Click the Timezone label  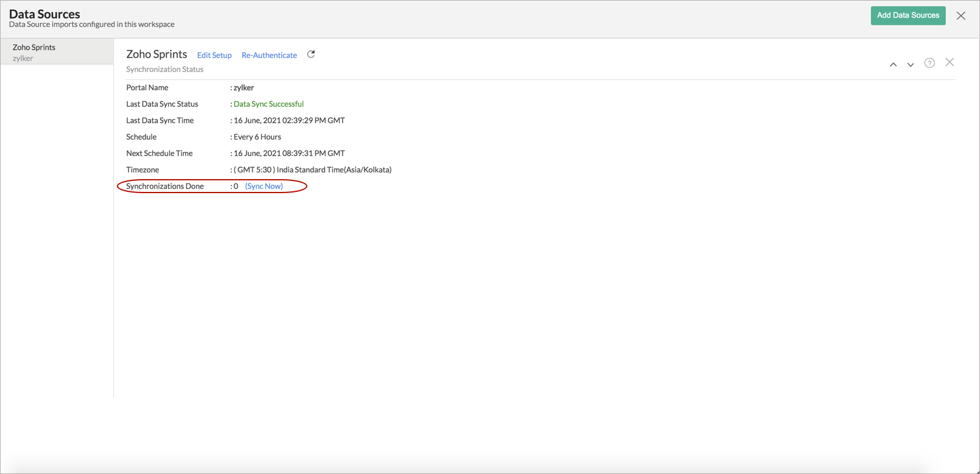click(x=142, y=169)
